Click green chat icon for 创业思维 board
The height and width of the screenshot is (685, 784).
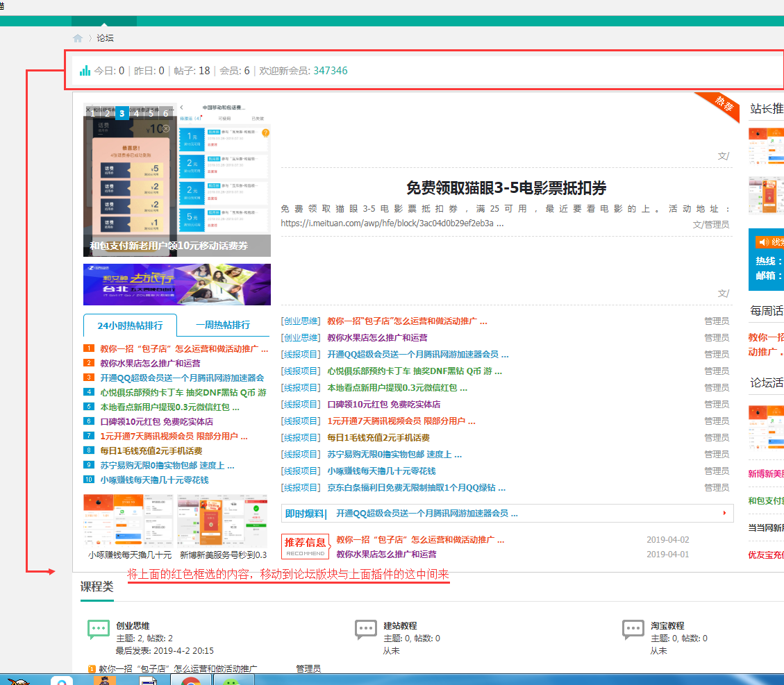coord(99,629)
